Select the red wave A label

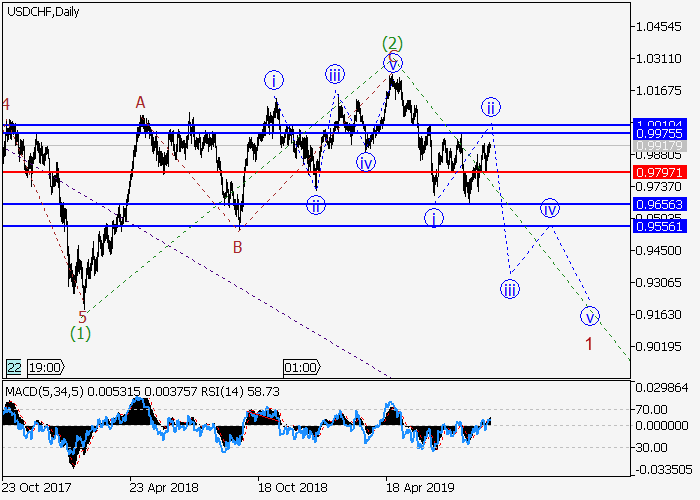pos(141,102)
